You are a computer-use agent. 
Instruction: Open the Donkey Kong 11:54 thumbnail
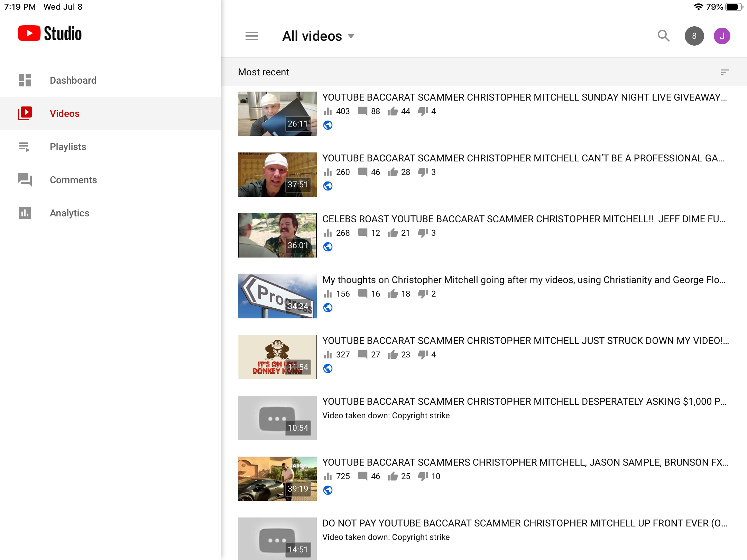coord(277,357)
